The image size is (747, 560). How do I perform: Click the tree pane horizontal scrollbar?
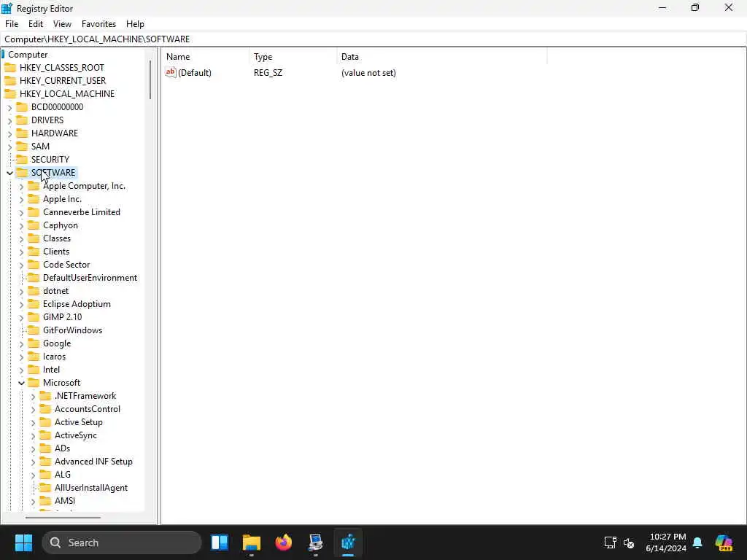(x=63, y=517)
